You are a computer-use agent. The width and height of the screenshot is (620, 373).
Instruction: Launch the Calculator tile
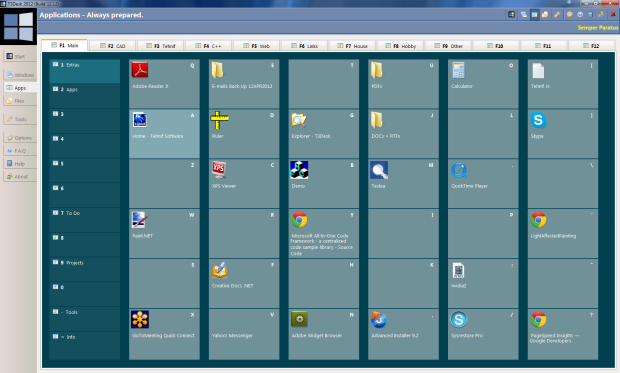(483, 83)
